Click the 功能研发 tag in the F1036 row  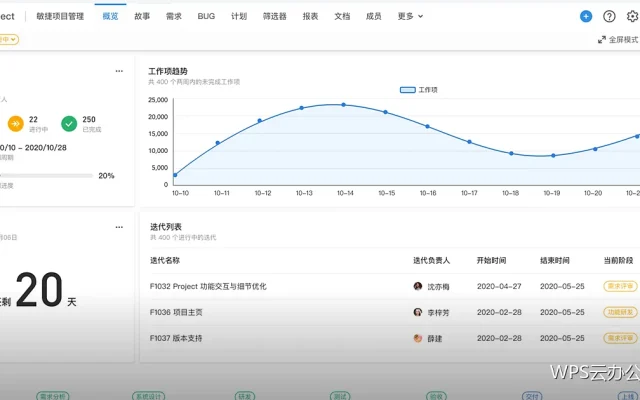point(620,312)
